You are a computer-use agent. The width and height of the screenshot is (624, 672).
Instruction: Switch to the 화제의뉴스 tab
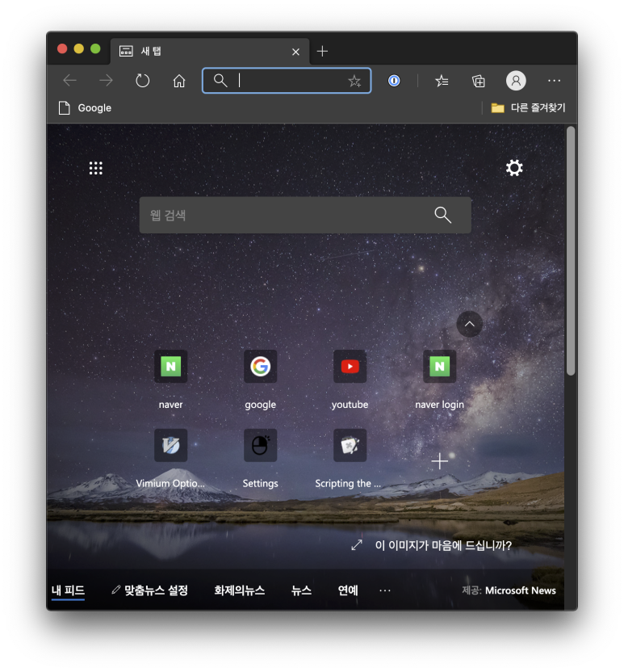(239, 590)
